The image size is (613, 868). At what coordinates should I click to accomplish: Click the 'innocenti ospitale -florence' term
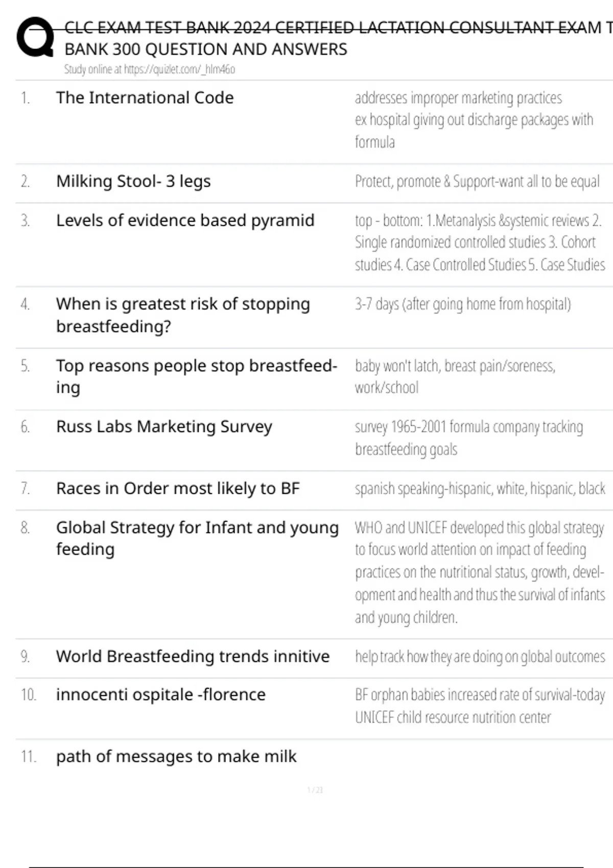coord(160,695)
